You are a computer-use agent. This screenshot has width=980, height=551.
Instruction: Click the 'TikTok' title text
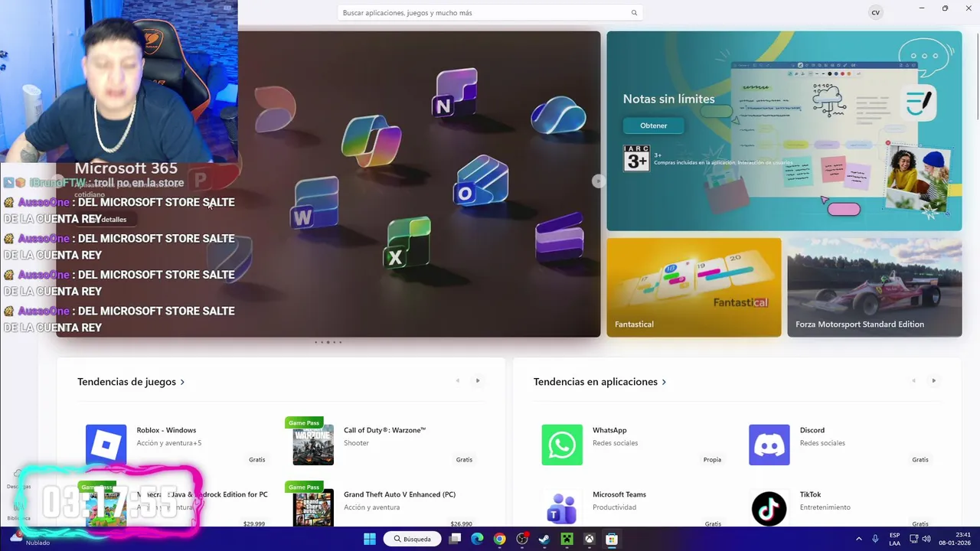pos(810,494)
